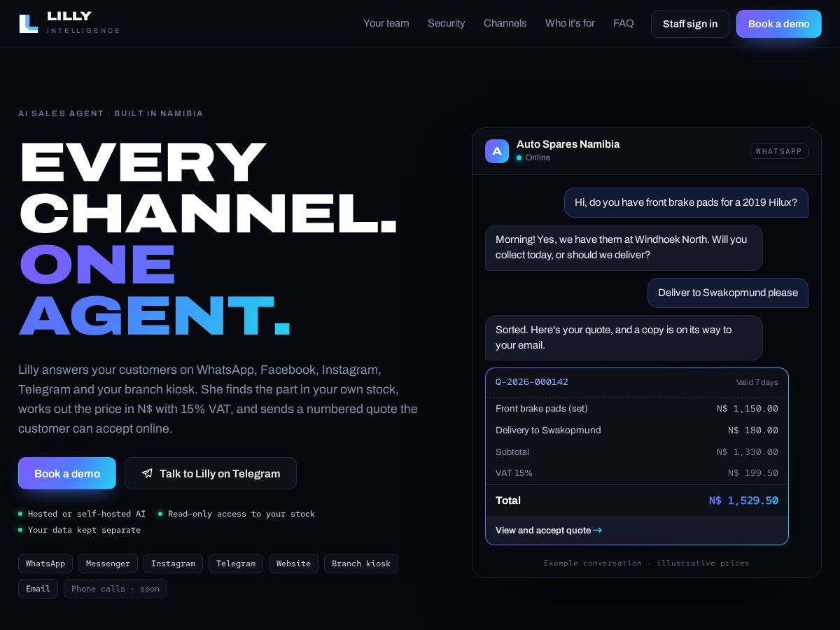Select the Instagram channel chip
The height and width of the screenshot is (630, 840).
[174, 563]
